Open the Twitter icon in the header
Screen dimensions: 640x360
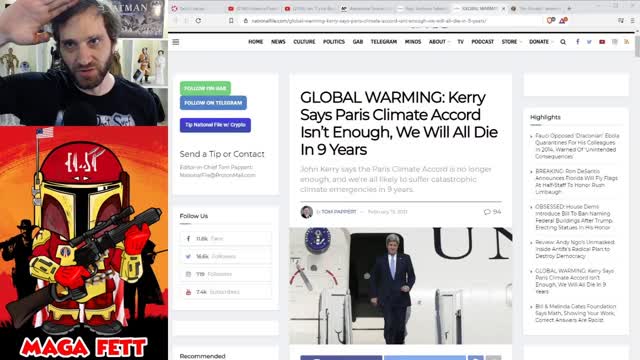click(x=589, y=42)
